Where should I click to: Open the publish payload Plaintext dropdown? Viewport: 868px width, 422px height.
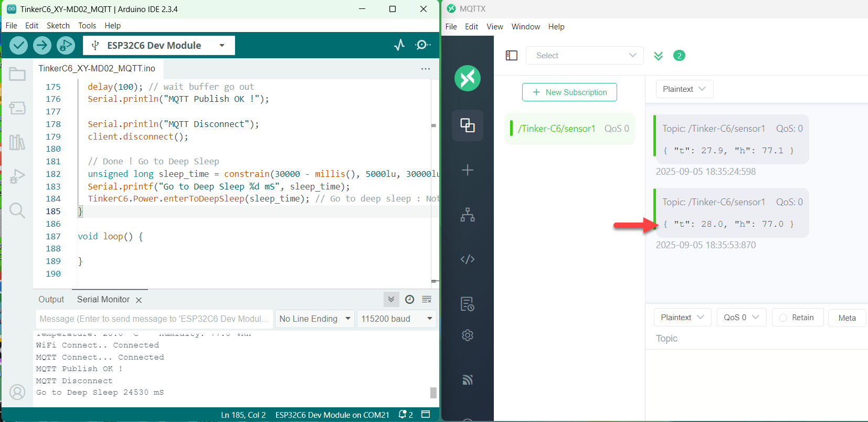[683, 318]
